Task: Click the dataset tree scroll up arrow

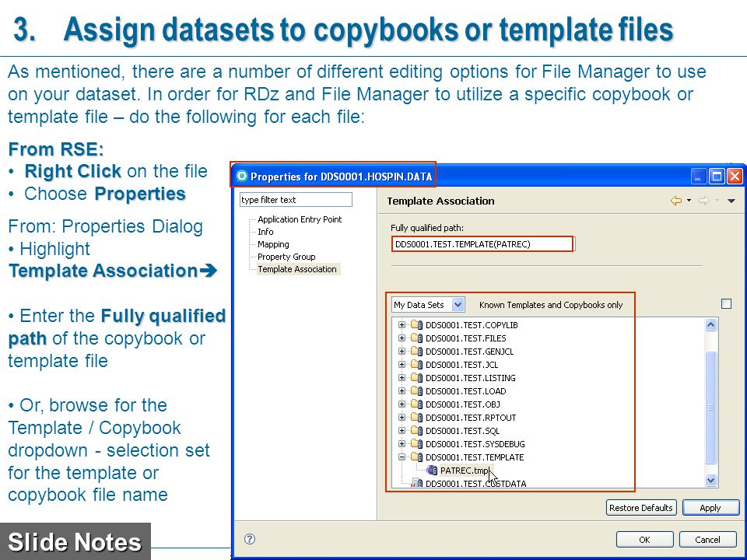Action: (x=710, y=325)
